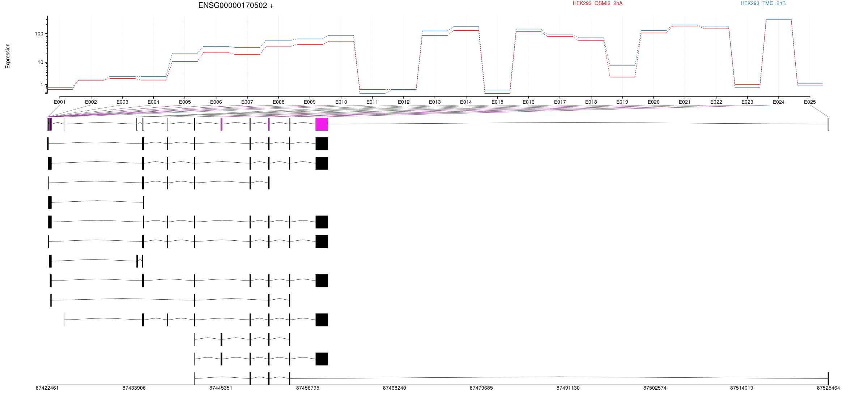Click genomic coordinate 87479685

coord(481,388)
